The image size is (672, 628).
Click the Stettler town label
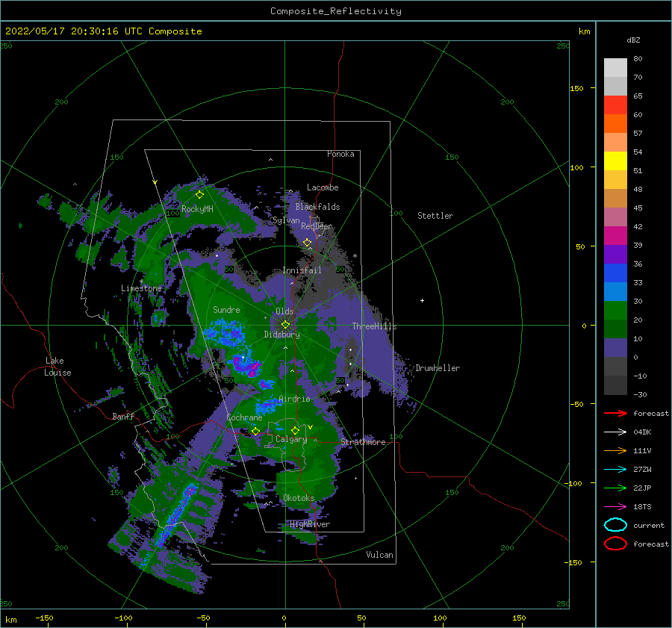click(x=435, y=216)
